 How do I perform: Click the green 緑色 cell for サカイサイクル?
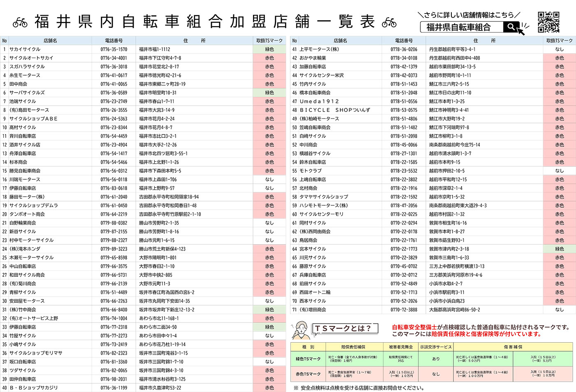click(269, 49)
